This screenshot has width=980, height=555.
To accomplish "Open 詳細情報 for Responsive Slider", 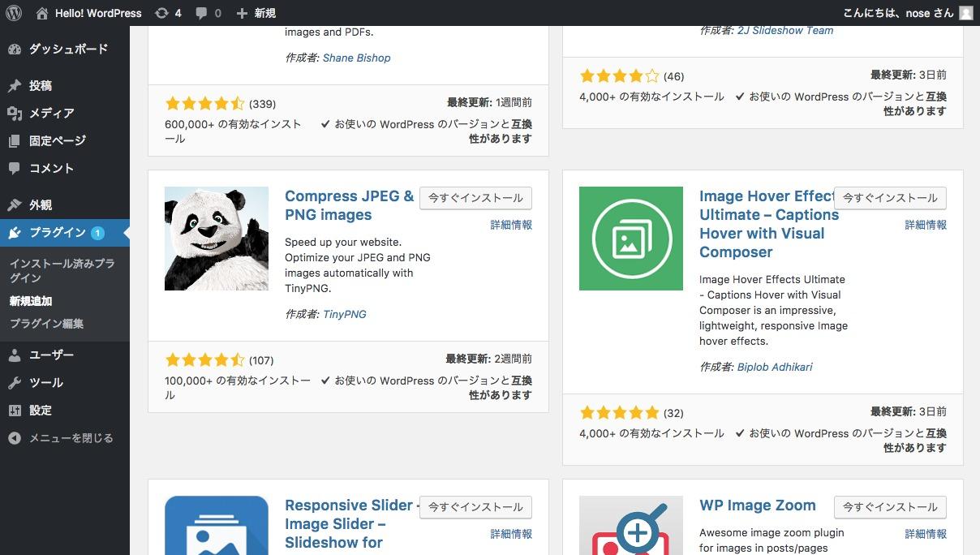I will pos(511,534).
